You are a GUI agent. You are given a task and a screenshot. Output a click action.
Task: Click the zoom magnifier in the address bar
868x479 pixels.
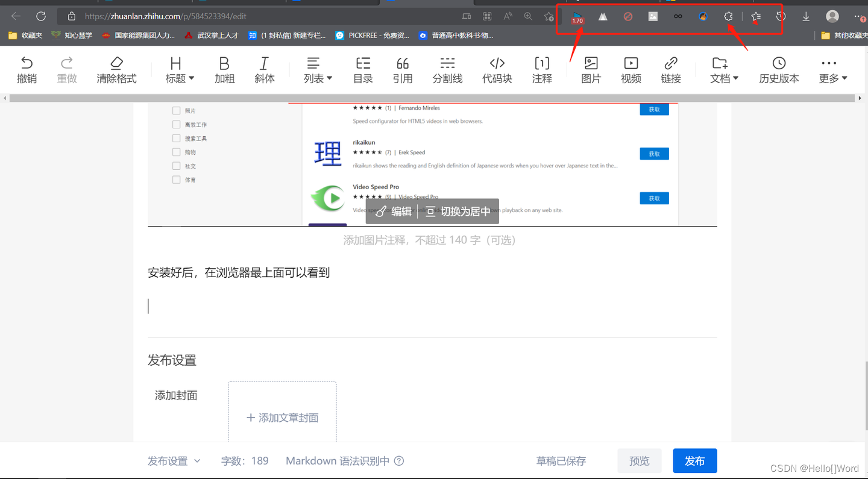click(528, 16)
